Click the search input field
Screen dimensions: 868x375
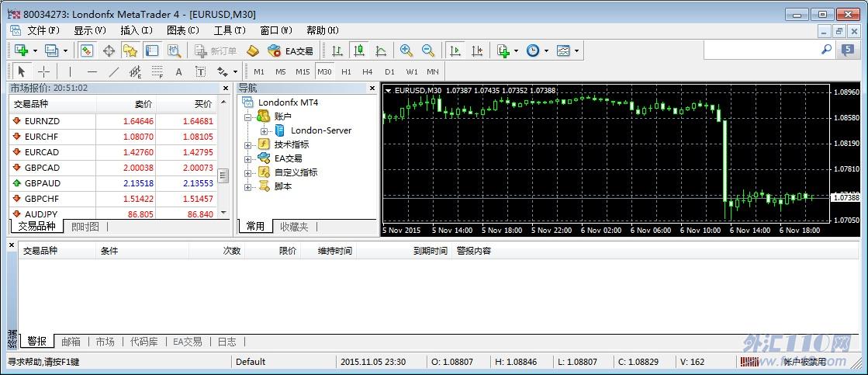pyautogui.click(x=761, y=50)
